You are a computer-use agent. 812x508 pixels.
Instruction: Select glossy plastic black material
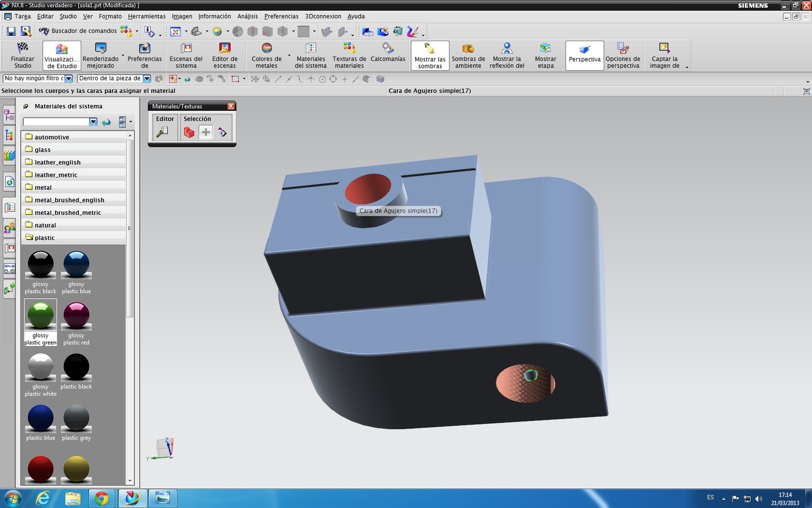tap(41, 272)
